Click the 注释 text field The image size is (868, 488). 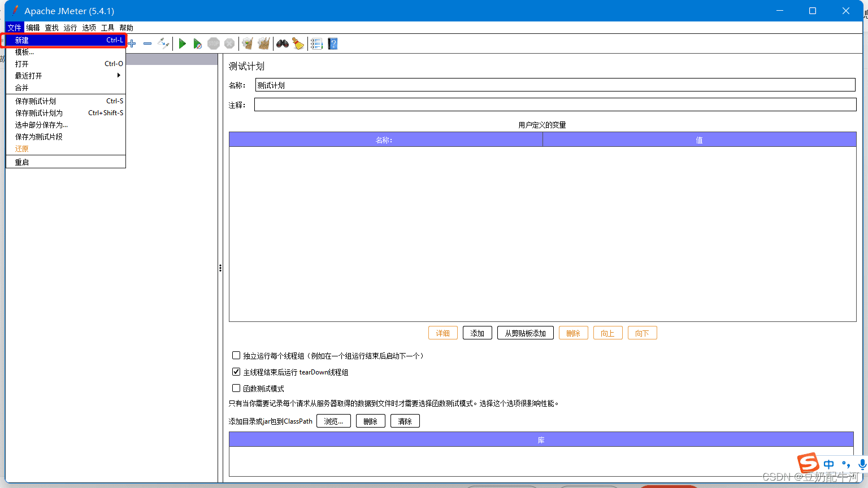coord(555,104)
